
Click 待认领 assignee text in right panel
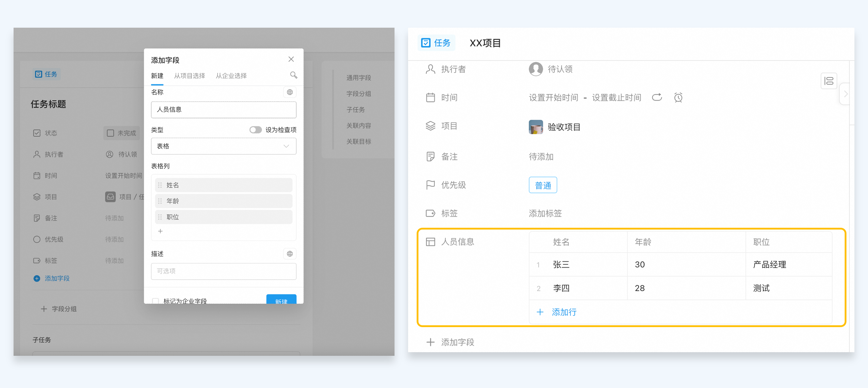click(x=560, y=69)
